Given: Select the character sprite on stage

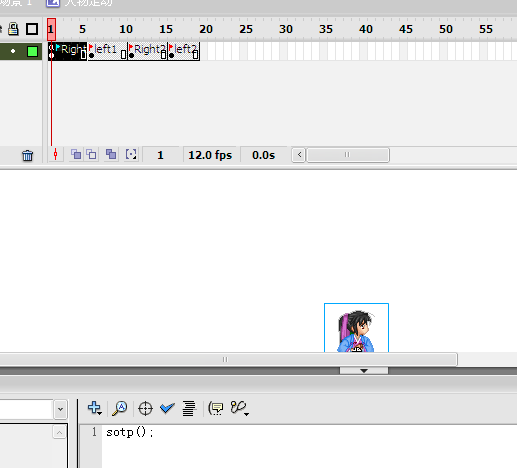Looking at the screenshot, I should [x=356, y=328].
